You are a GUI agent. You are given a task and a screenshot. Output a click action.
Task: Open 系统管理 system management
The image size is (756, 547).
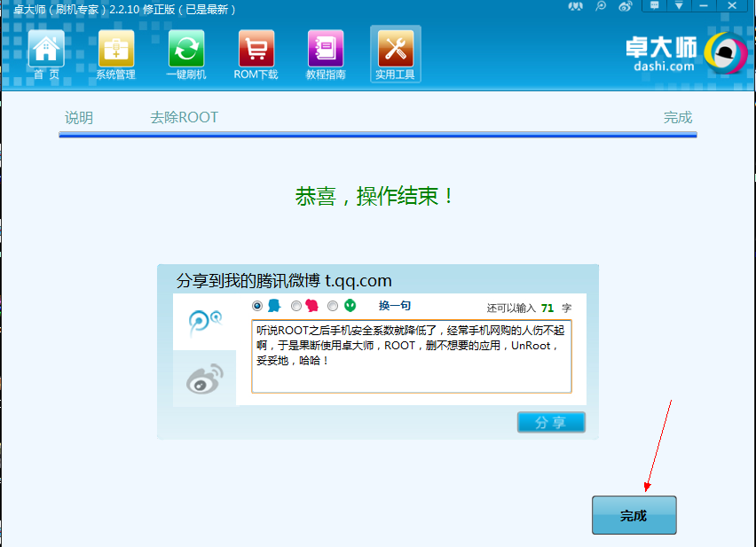click(115, 49)
